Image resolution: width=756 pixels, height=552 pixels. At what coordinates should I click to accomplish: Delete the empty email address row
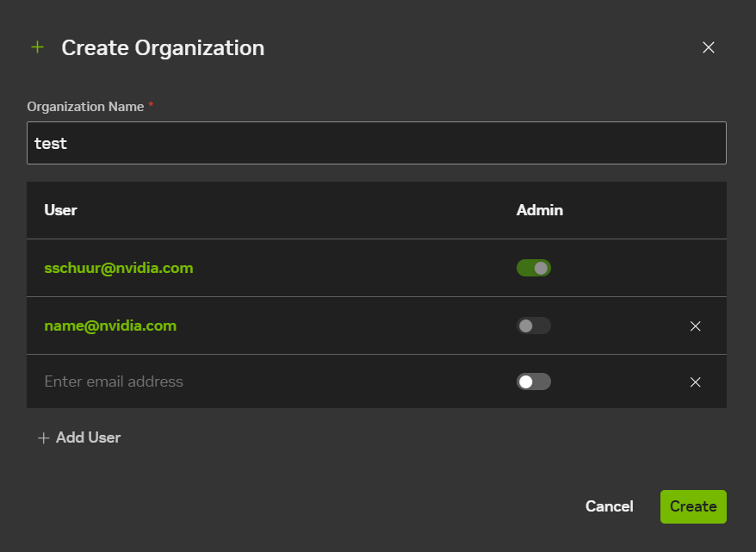click(x=696, y=382)
